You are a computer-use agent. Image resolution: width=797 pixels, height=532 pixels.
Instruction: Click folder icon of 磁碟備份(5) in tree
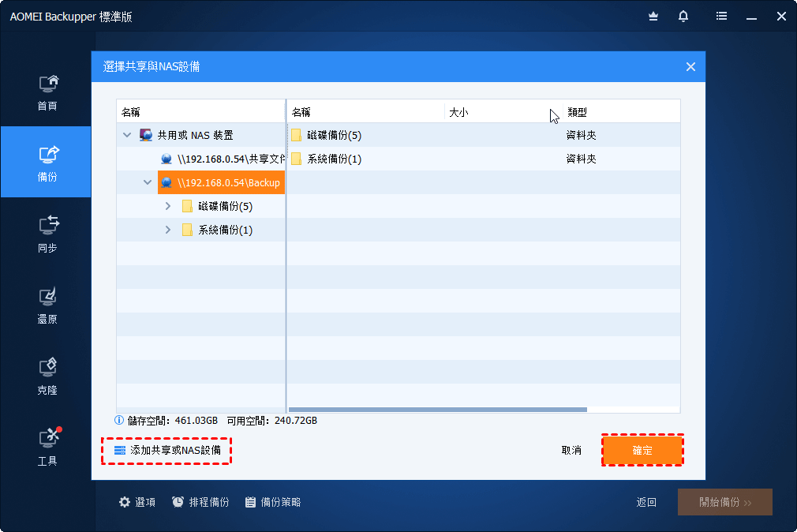point(187,206)
